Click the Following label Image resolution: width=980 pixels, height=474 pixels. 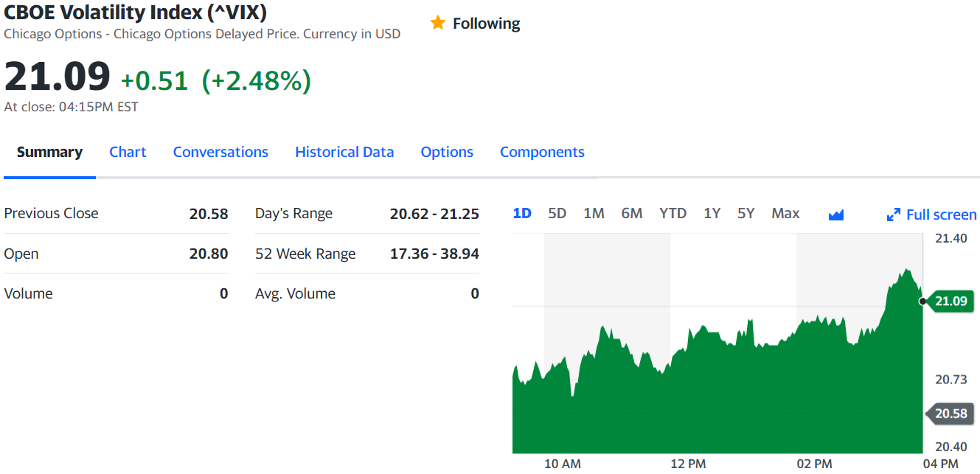[x=486, y=24]
